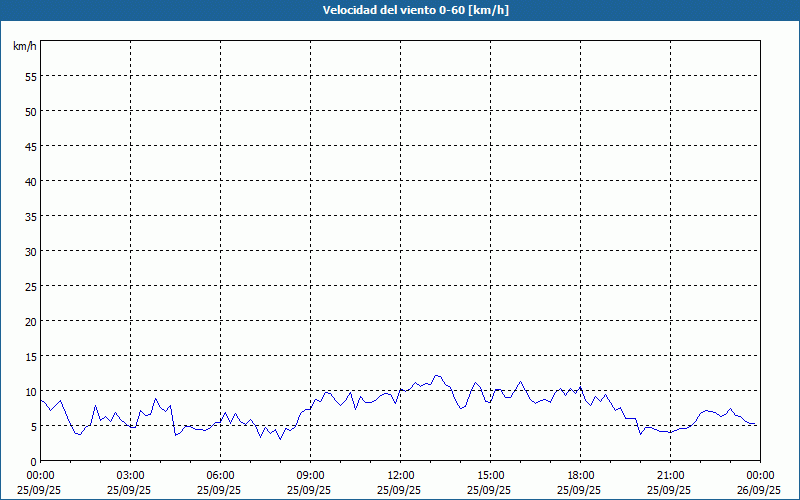The height and width of the screenshot is (500, 800).
Task: Select the 55 value on the y-axis
Action: tap(30, 76)
